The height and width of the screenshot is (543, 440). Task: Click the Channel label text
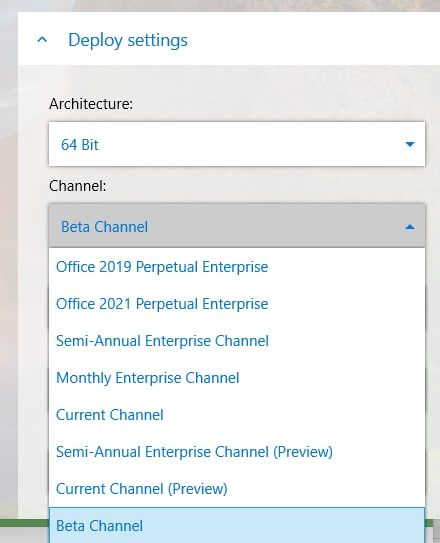coord(78,186)
